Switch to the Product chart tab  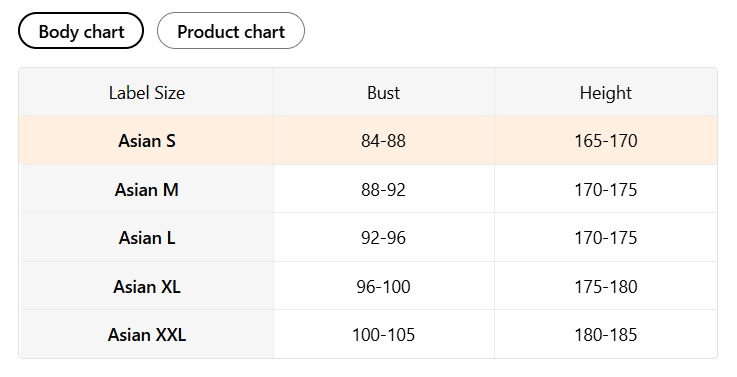(x=231, y=31)
